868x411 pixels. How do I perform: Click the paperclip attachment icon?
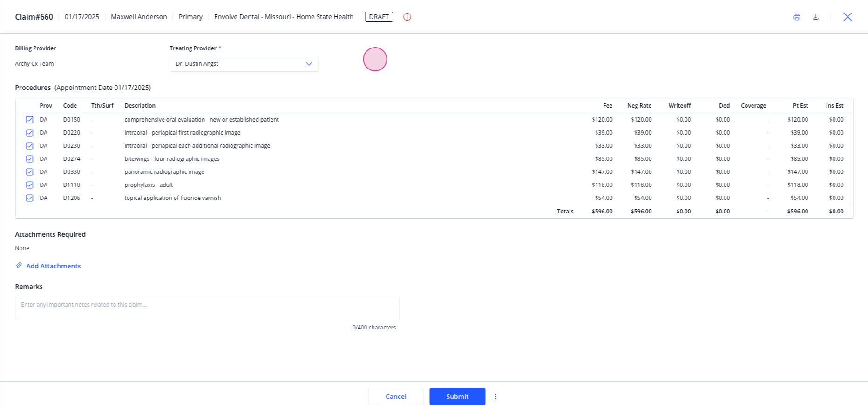pyautogui.click(x=19, y=266)
